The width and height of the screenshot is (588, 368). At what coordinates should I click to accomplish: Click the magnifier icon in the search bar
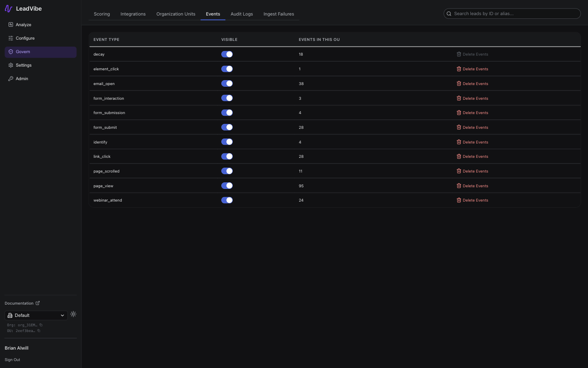click(x=449, y=13)
